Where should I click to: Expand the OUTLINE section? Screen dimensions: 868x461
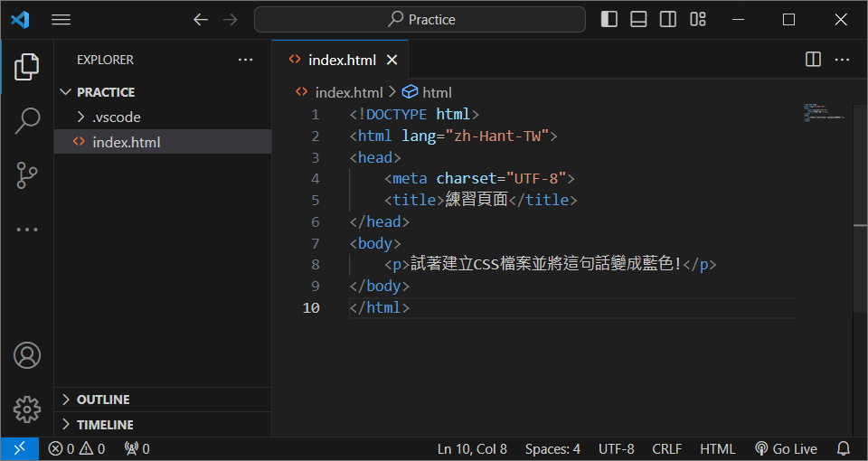[x=102, y=400]
